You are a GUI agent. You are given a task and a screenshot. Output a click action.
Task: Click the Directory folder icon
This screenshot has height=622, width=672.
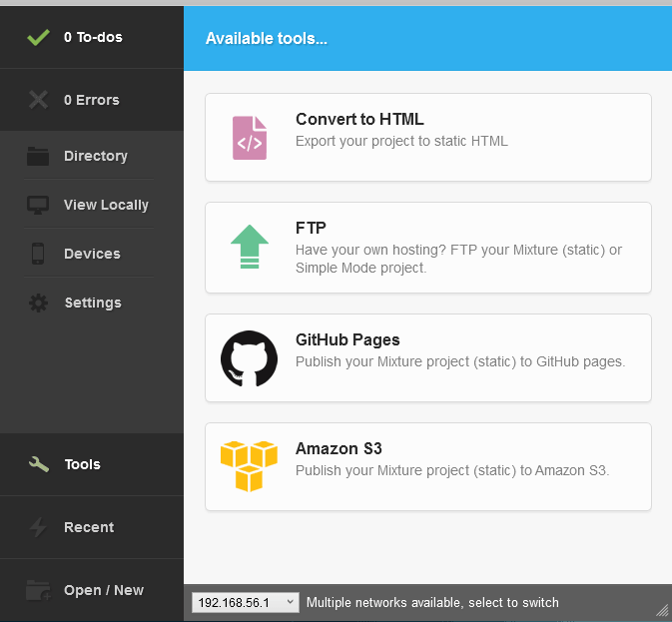pos(38,156)
